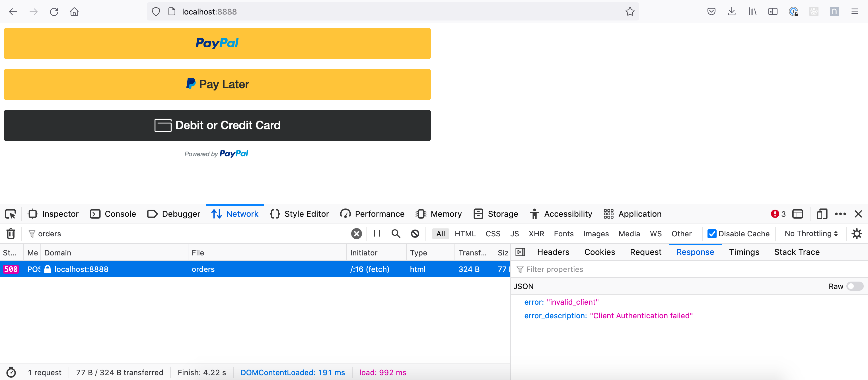Screen dimensions: 868x380
Task: Open the Memory tab
Action: (438, 214)
